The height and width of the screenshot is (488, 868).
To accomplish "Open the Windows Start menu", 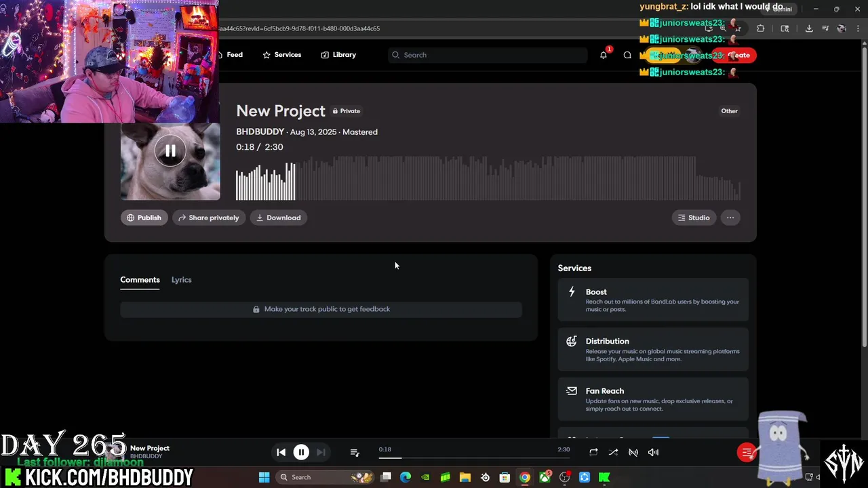I will pyautogui.click(x=264, y=477).
